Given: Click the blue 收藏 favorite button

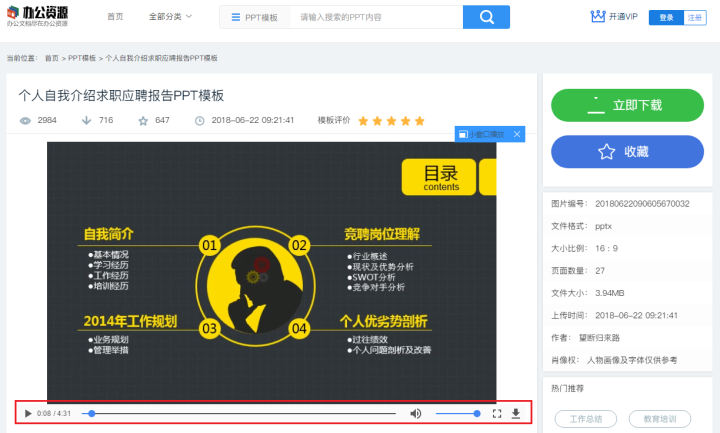Looking at the screenshot, I should tap(627, 152).
